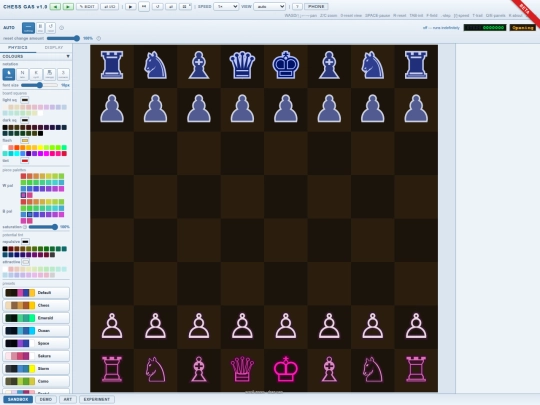Screen dimensions: 540x405
Task: Adjust the saturation slider
Action: click(x=43, y=227)
